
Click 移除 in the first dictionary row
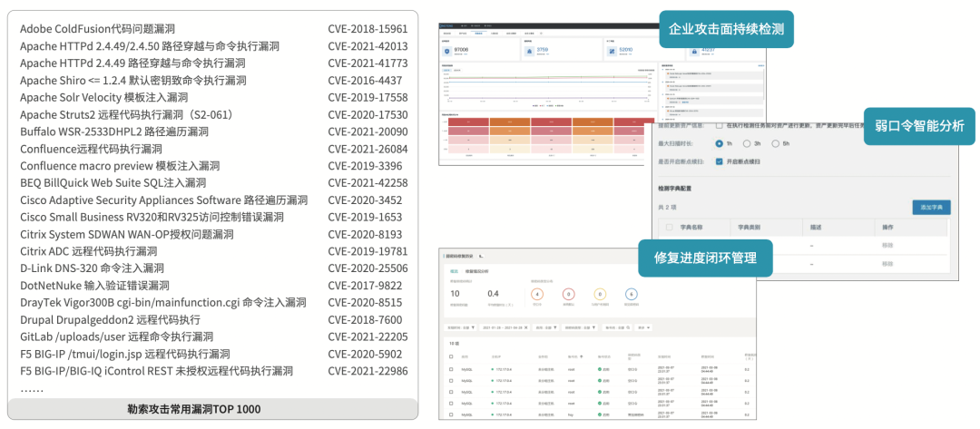pyautogui.click(x=887, y=246)
